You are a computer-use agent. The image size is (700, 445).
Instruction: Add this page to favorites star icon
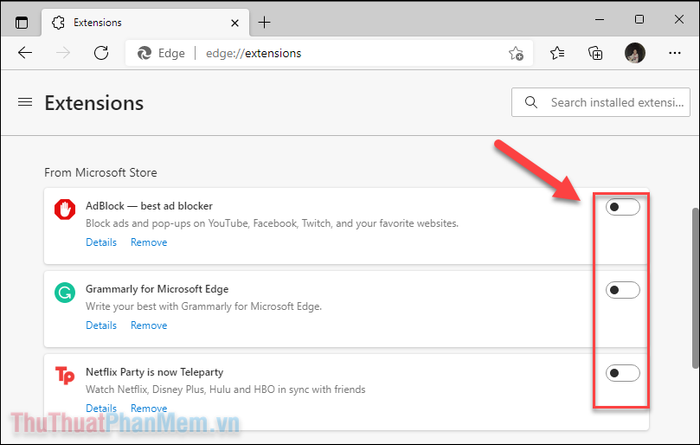516,53
